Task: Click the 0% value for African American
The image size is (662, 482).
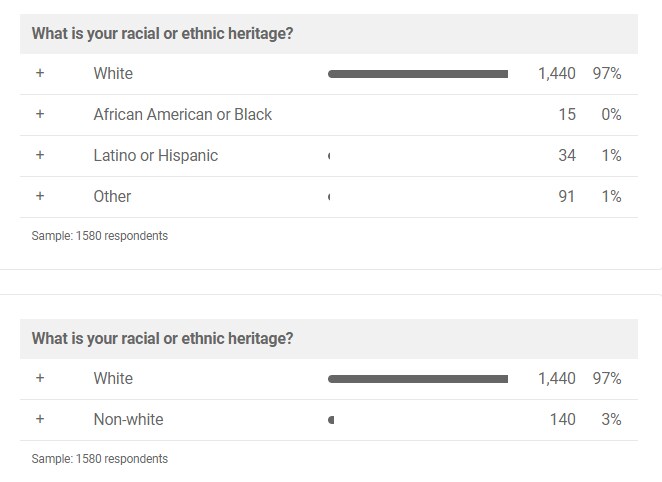Action: pyautogui.click(x=611, y=114)
